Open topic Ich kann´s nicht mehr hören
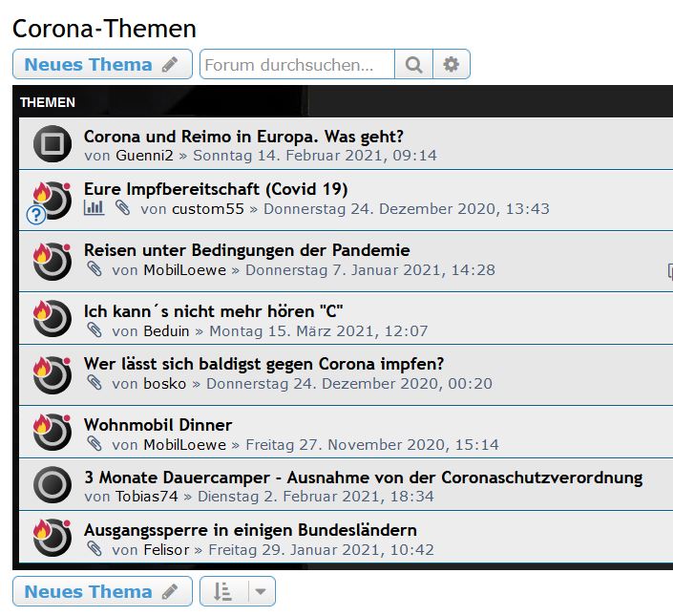The height and width of the screenshot is (616, 673). tap(213, 311)
